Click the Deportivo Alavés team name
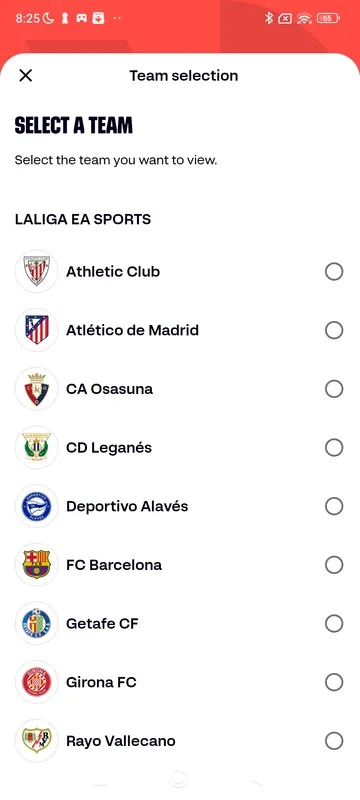360x800 pixels. [127, 507]
